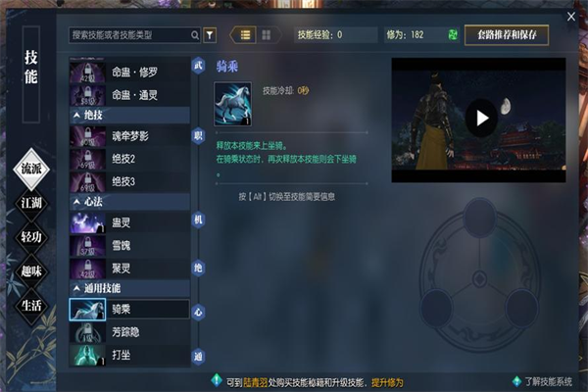Open the skill filter funnel icon
This screenshot has height=392, width=588.
tap(210, 35)
